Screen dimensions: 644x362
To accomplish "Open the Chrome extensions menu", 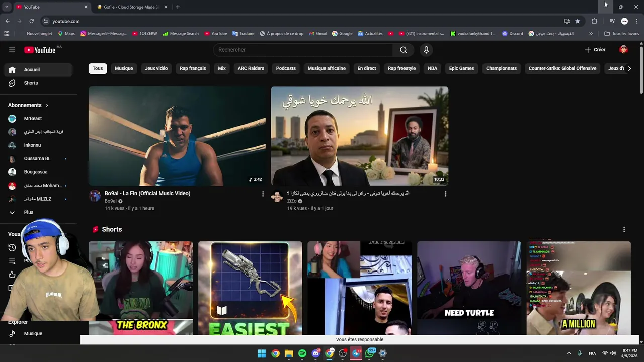I will click(x=594, y=21).
